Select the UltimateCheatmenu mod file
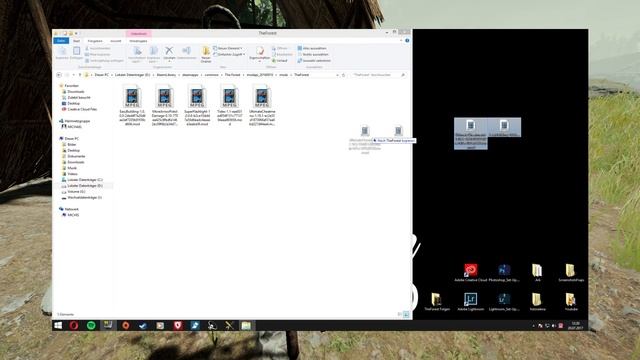Image resolution: width=640 pixels, height=360 pixels. point(262,105)
